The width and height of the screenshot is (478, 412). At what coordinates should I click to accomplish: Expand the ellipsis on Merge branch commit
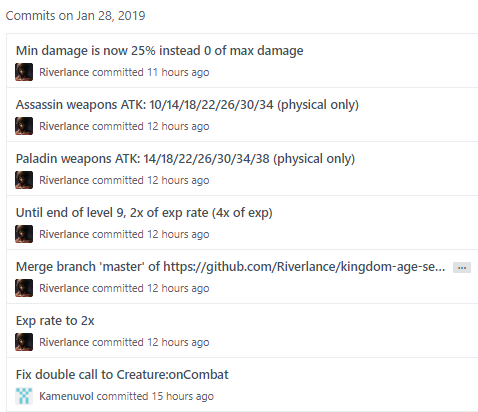point(462,268)
